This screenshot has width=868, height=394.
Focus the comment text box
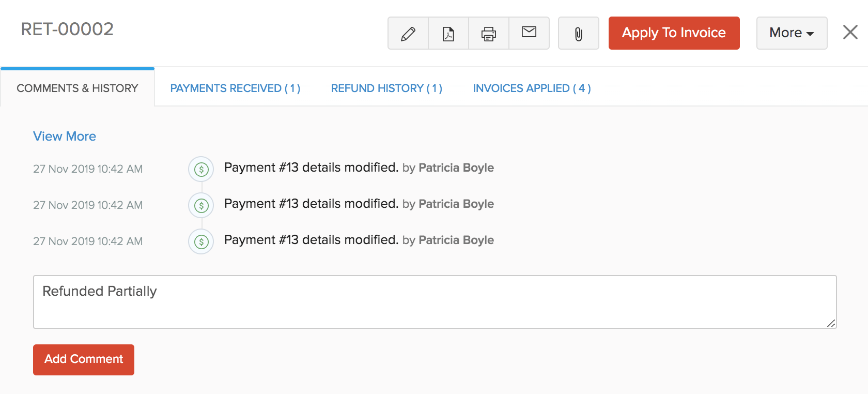(434, 302)
